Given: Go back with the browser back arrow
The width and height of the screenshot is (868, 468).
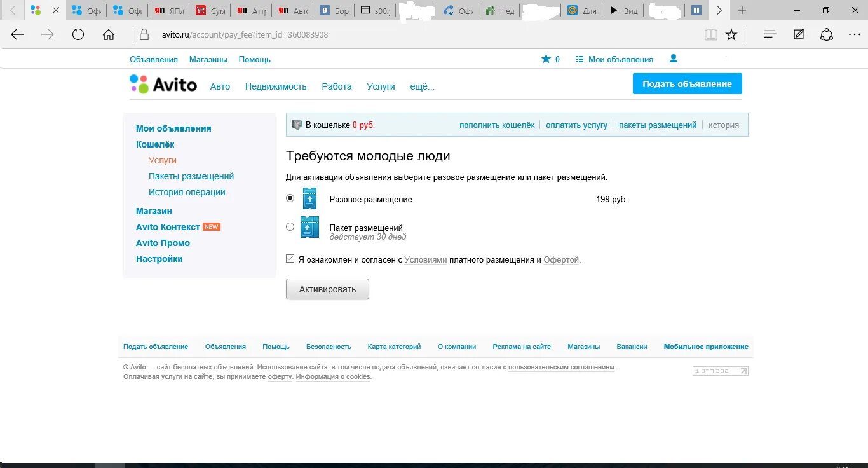Looking at the screenshot, I should [17, 34].
